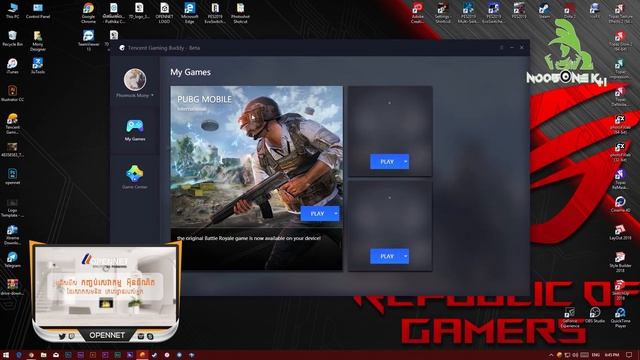Select Illustrator CC desktop icon
Screen dimensions: 640x360
click(12, 93)
